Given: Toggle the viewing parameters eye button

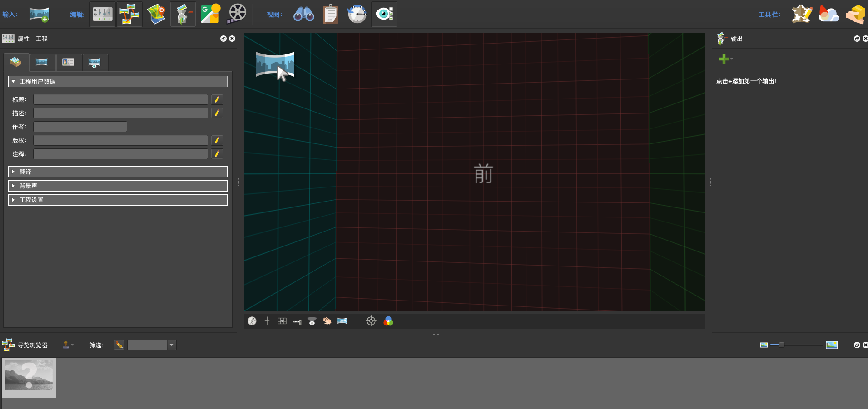Looking at the screenshot, I should tap(384, 14).
